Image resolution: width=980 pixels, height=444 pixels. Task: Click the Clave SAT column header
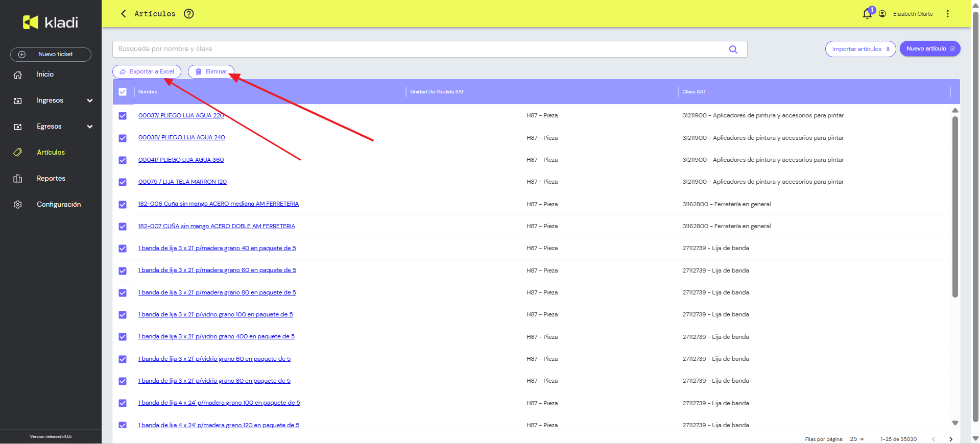point(694,92)
